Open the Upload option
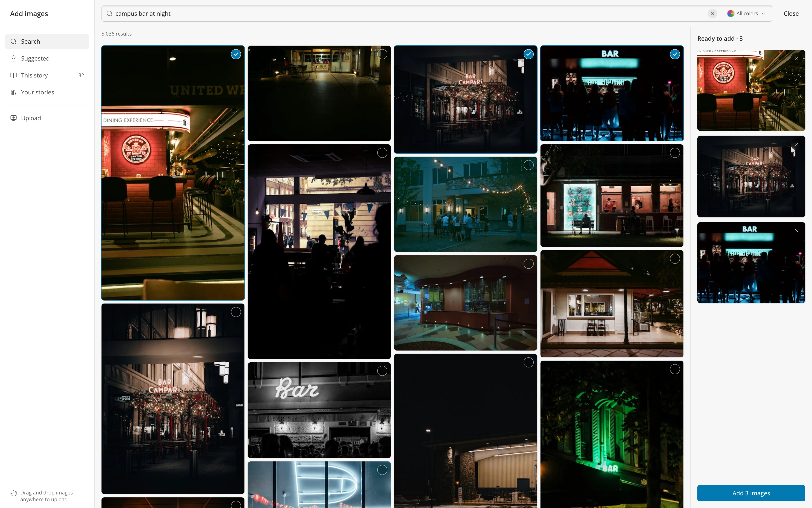Viewport: 812px width, 508px height. pos(47,118)
